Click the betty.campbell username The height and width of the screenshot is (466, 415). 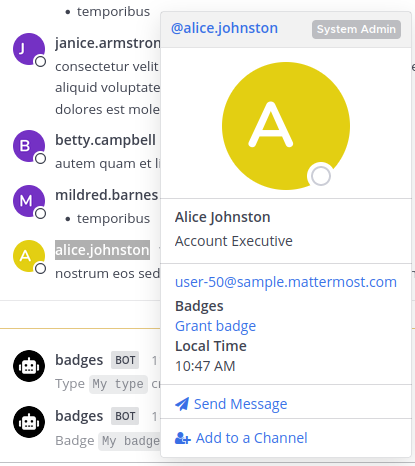click(x=105, y=140)
